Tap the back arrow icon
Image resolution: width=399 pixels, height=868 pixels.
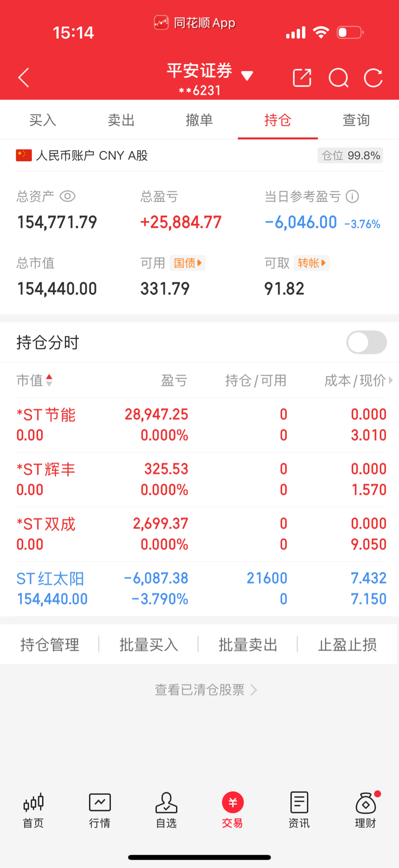(x=24, y=78)
